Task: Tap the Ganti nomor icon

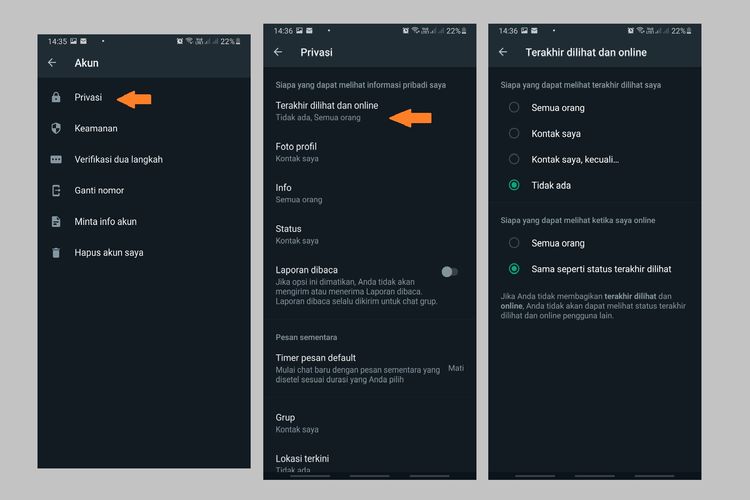Action: (56, 190)
